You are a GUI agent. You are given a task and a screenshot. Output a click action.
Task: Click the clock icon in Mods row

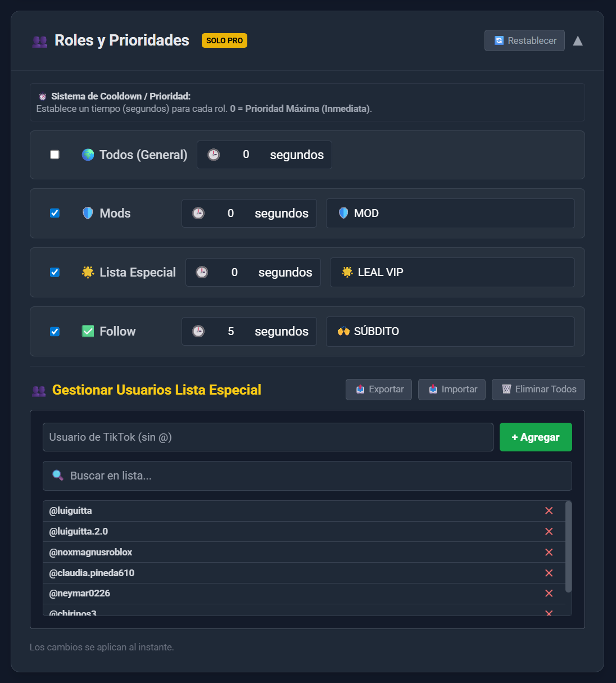click(x=198, y=213)
